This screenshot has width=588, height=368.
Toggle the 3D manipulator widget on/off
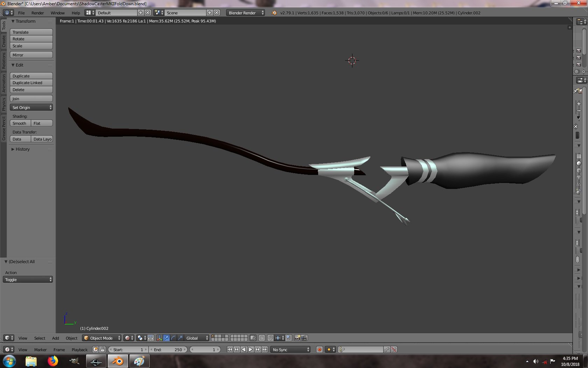(x=159, y=338)
